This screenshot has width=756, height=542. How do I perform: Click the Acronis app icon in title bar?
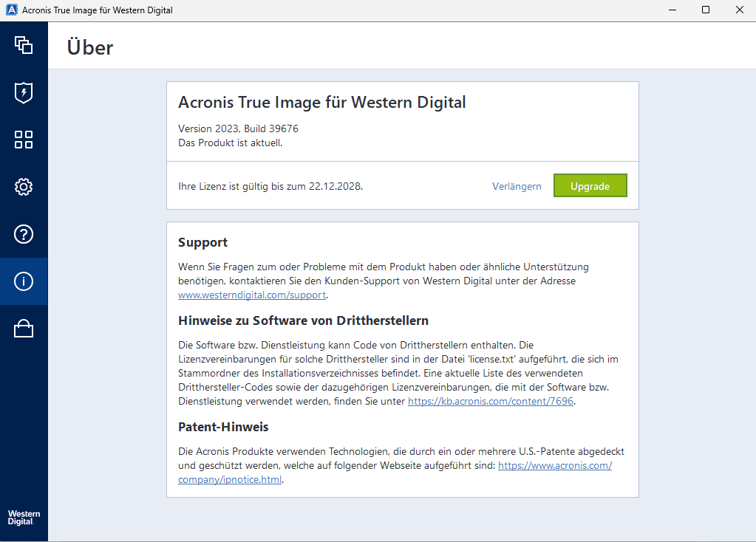tap(12, 10)
